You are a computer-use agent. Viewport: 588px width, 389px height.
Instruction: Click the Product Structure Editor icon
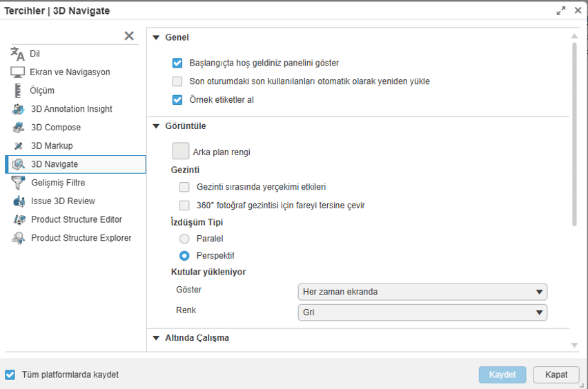pos(19,219)
